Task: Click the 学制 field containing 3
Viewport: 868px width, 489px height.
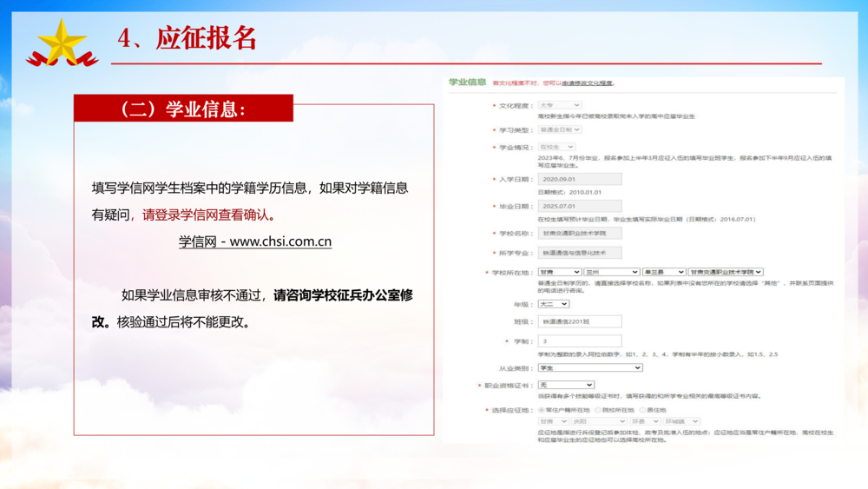Action: 579,341
